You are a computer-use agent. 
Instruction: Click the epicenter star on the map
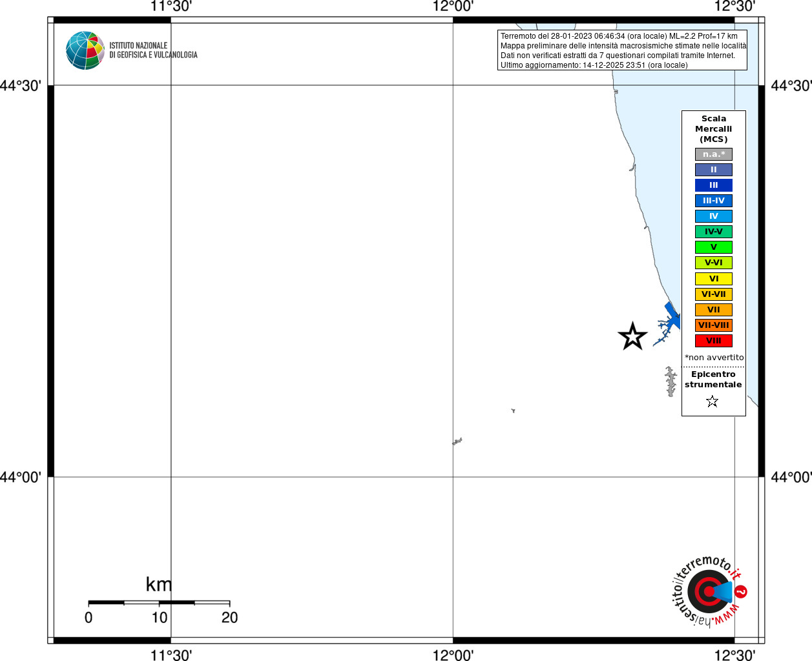(632, 336)
